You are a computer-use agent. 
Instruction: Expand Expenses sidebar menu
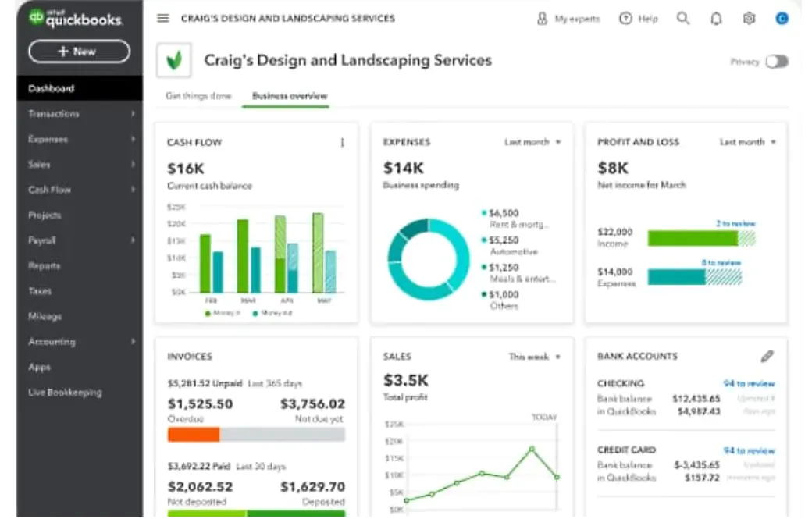coord(80,139)
